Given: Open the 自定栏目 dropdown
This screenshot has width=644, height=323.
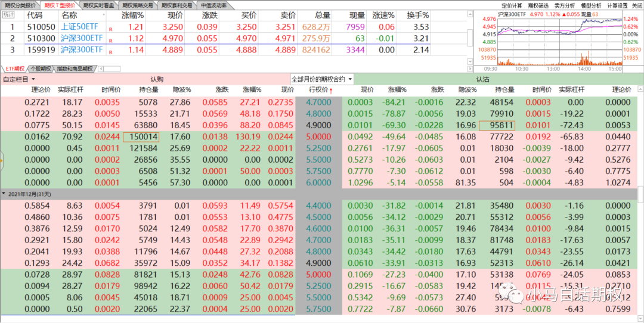Looking at the screenshot, I should pyautogui.click(x=19, y=79).
